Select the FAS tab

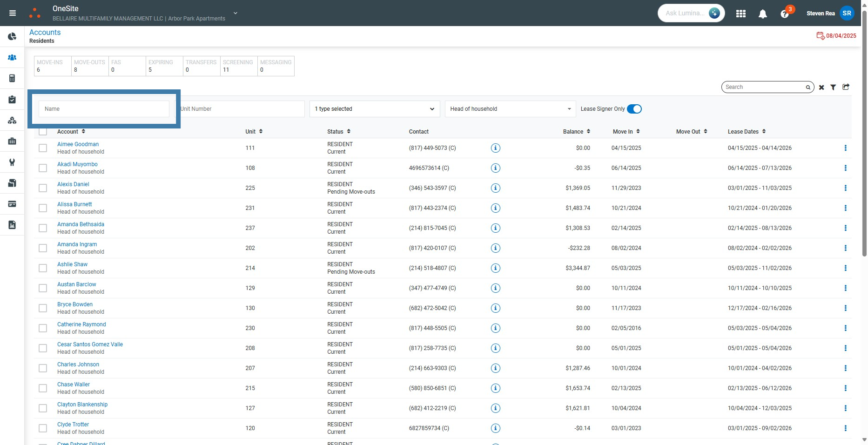pos(127,66)
